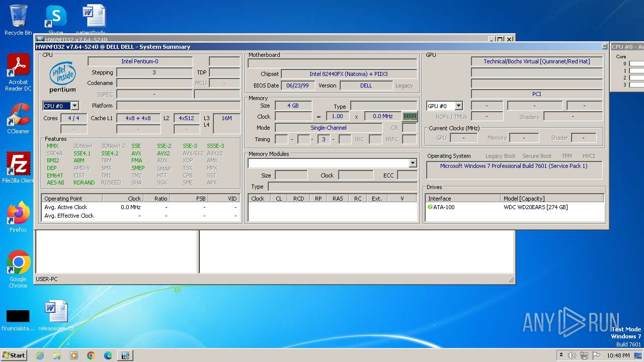Click the Start button
Viewport: 644px width, 362px height.
[x=14, y=355]
